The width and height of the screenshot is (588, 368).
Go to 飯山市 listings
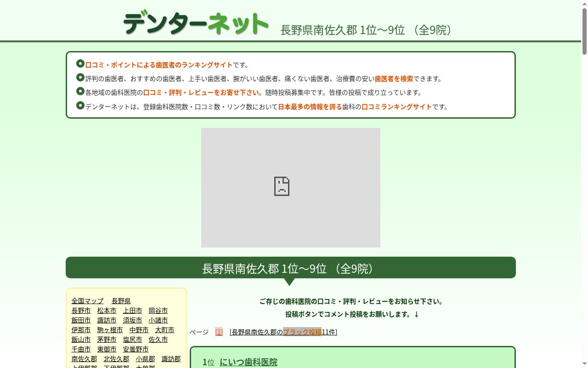pos(81,339)
